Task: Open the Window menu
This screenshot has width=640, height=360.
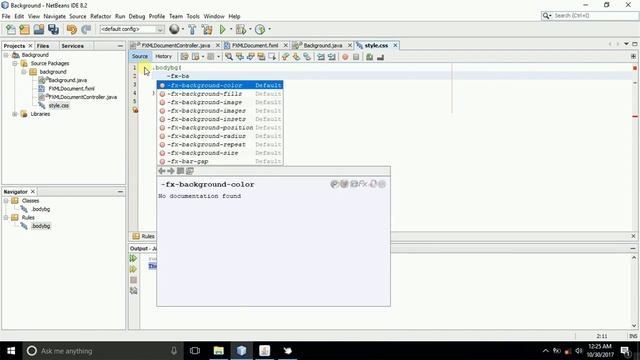Action: [x=214, y=16]
